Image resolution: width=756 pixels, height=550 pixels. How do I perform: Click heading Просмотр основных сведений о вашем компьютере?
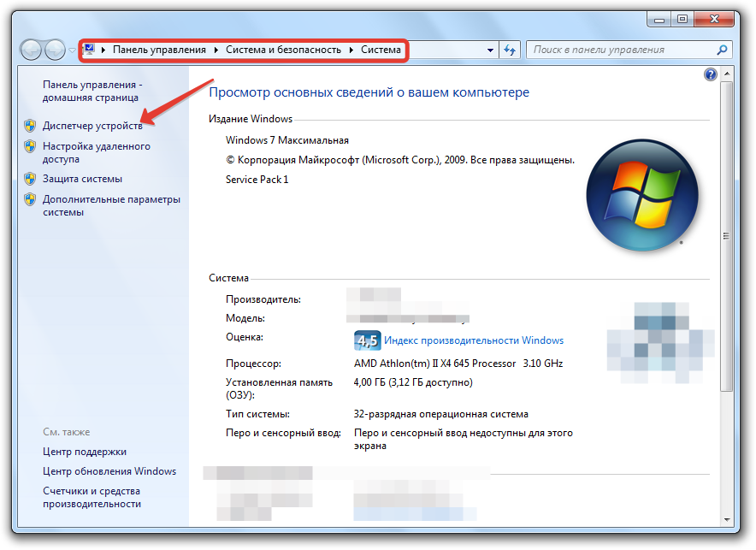point(369,92)
